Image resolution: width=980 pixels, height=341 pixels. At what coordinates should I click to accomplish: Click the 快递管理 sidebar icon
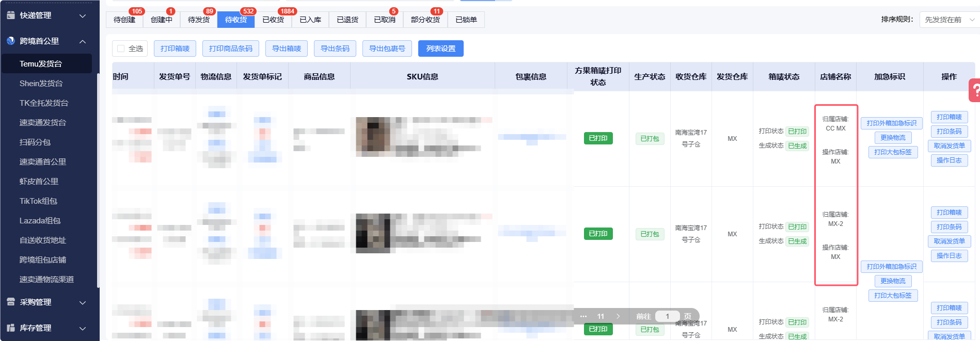[11, 15]
